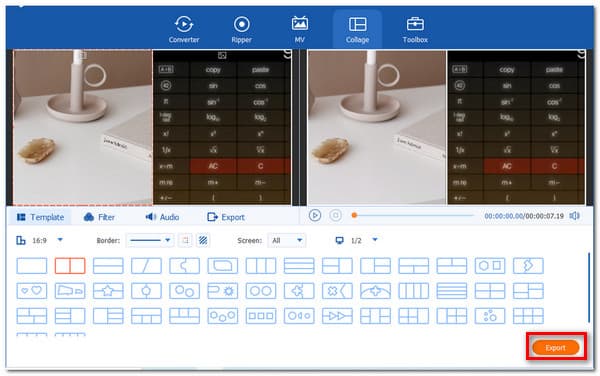Toggle the border pattern hatch icon
The image size is (600, 376).
[x=203, y=240]
